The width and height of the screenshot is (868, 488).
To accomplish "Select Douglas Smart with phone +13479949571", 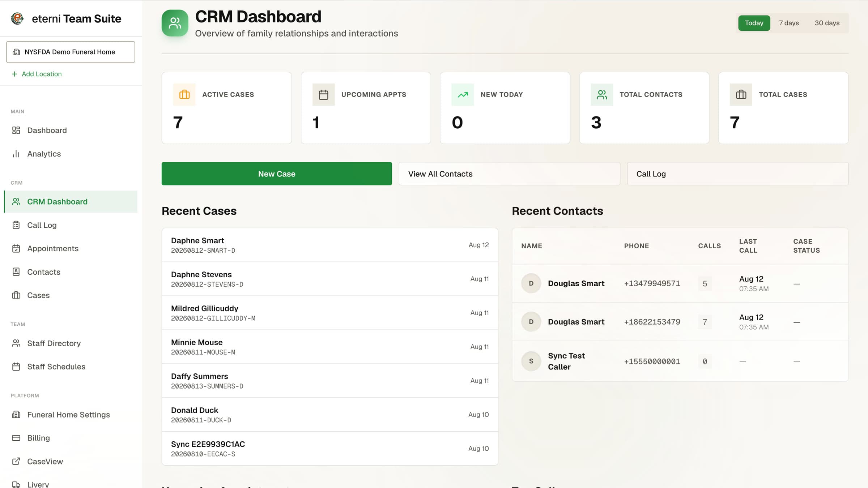I will click(x=680, y=283).
